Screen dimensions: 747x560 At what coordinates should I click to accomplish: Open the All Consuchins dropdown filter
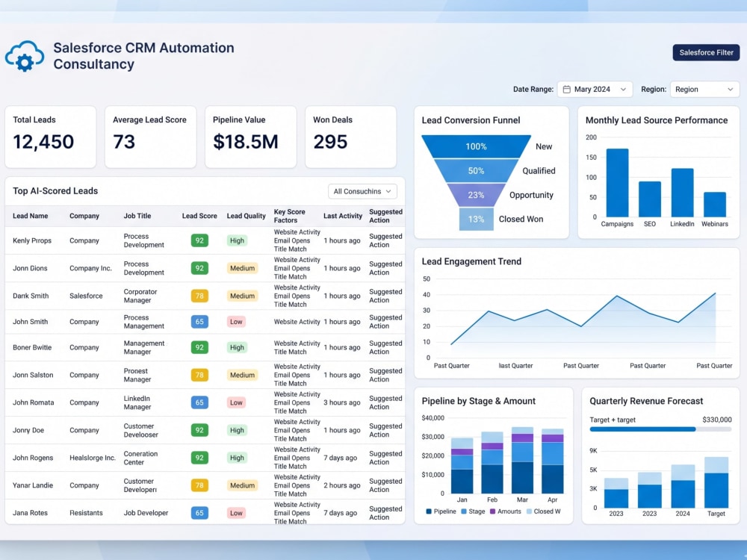[x=362, y=191]
